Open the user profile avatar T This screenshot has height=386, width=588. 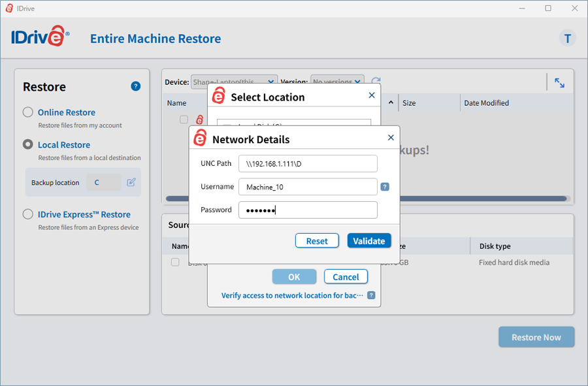[x=567, y=39]
